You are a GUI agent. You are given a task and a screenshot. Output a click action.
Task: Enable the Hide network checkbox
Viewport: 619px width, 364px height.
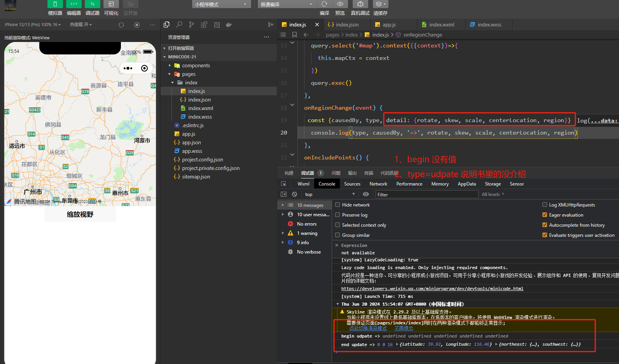coord(337,205)
